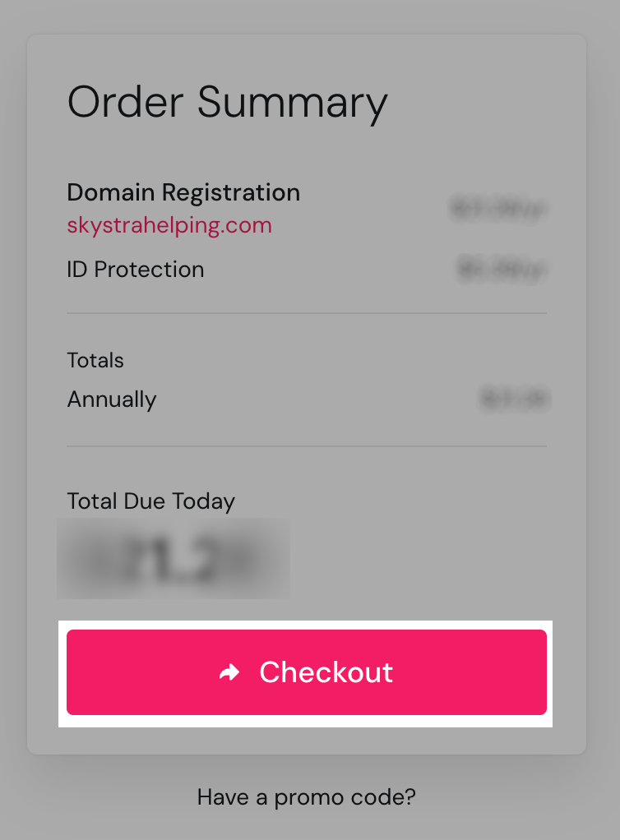Click the share arrow icon beside Checkout
Viewport: 620px width, 840px height.
[229, 673]
